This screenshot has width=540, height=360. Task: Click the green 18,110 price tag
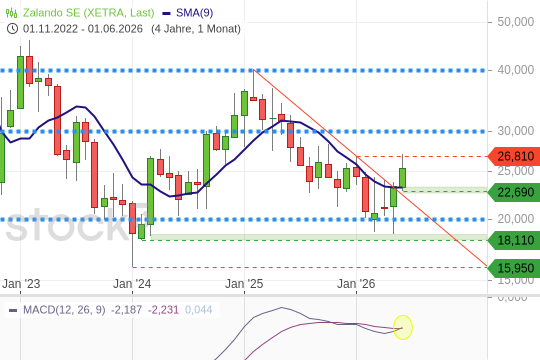pyautogui.click(x=513, y=240)
